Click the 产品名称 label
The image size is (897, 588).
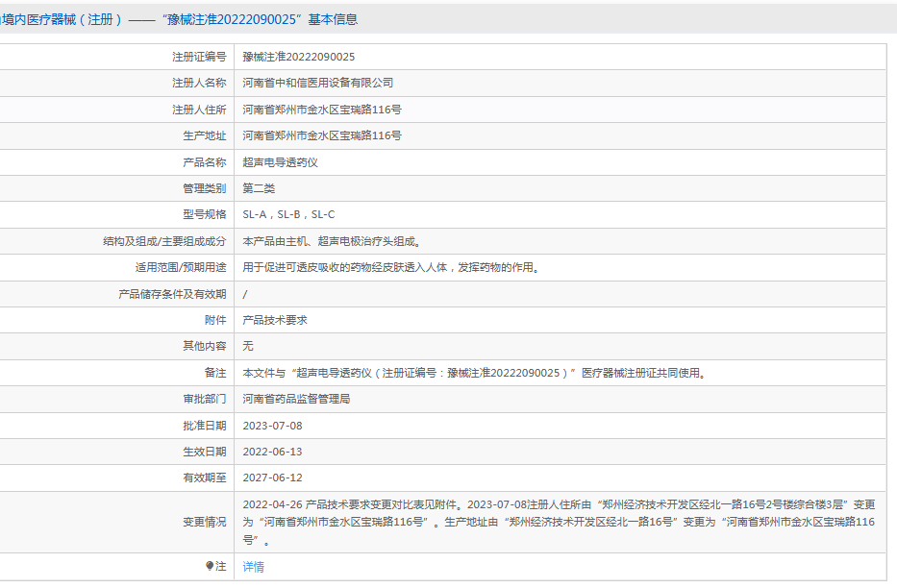pos(204,162)
